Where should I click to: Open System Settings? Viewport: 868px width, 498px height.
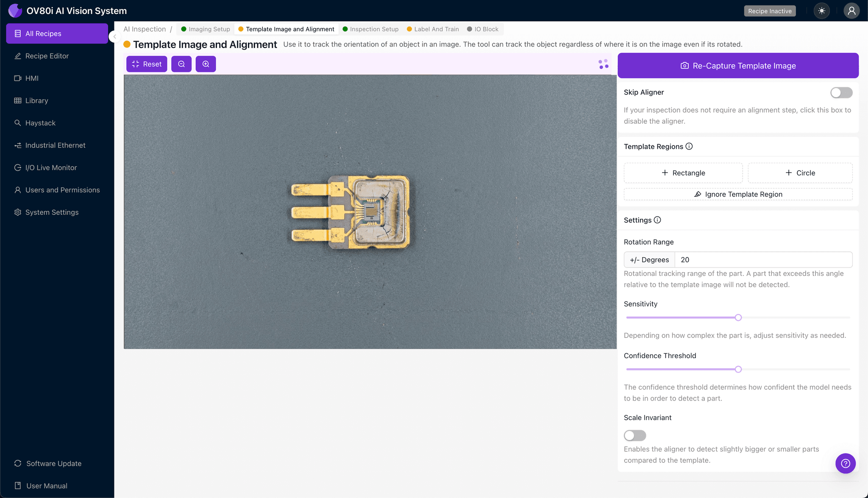click(x=57, y=212)
